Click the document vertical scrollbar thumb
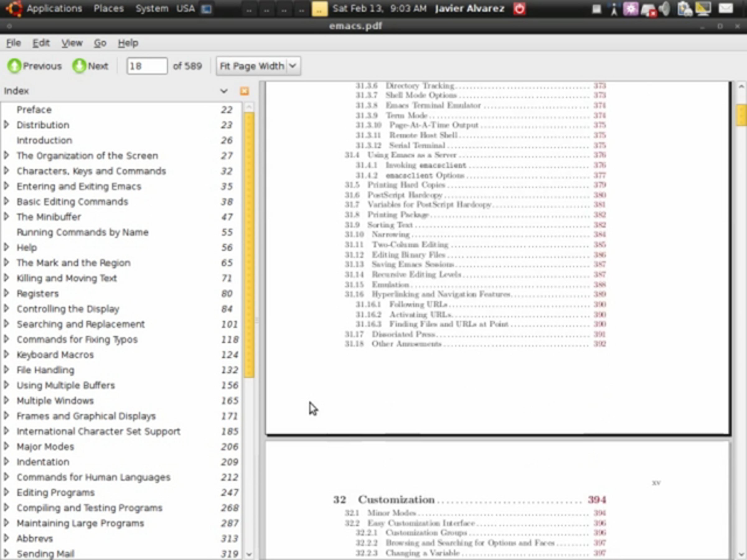Image resolution: width=747 pixels, height=560 pixels. [x=741, y=115]
